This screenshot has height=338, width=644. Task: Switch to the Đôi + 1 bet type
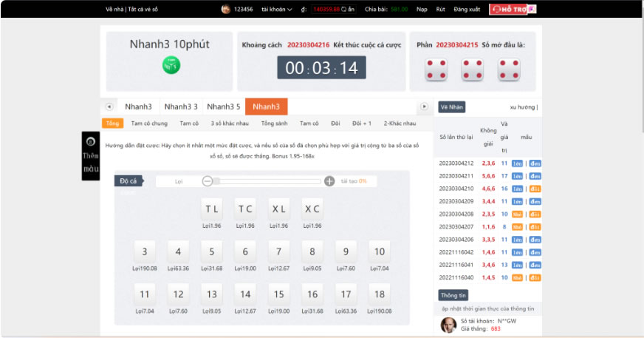pos(362,124)
